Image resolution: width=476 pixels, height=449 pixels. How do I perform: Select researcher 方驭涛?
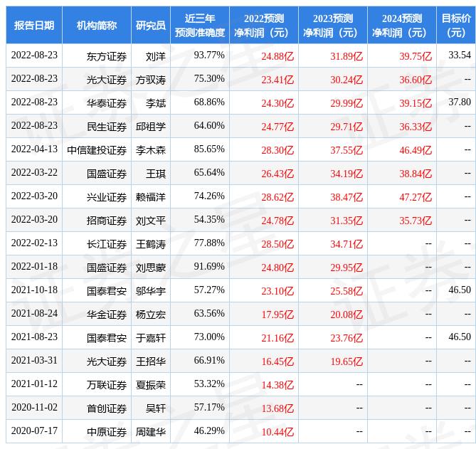151,80
